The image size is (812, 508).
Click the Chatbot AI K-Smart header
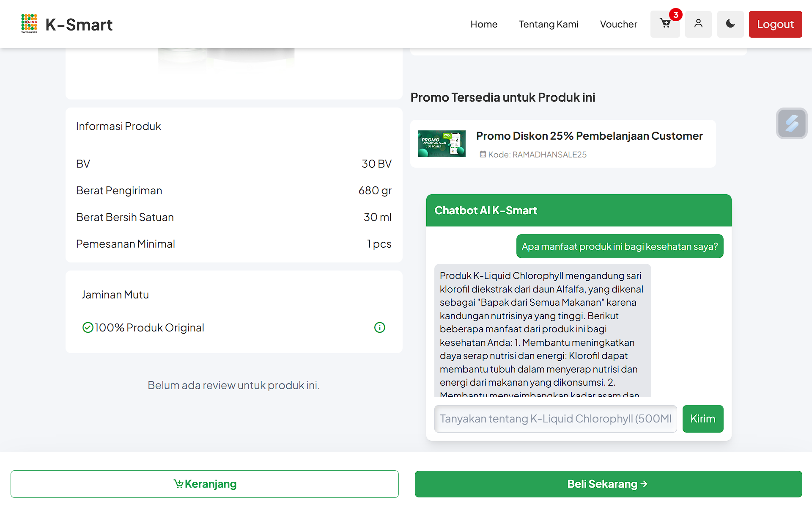(x=579, y=210)
